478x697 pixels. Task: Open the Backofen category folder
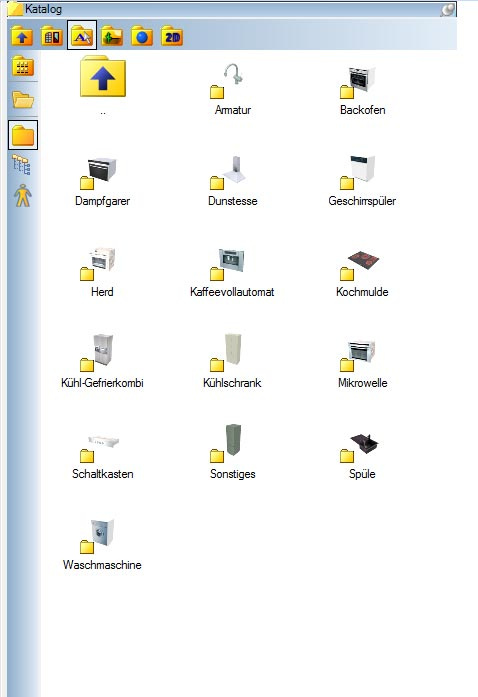tap(362, 90)
